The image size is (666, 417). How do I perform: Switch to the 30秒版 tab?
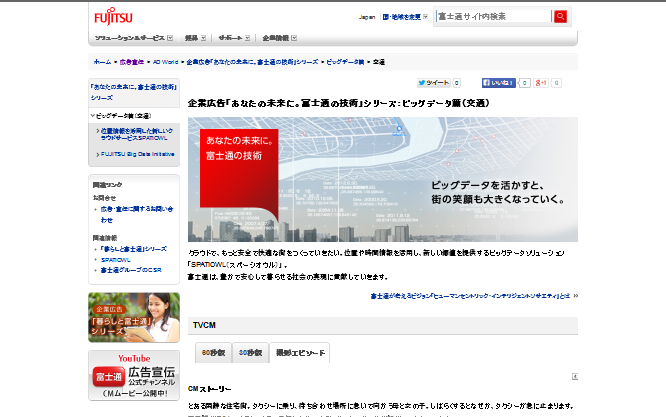[251, 353]
